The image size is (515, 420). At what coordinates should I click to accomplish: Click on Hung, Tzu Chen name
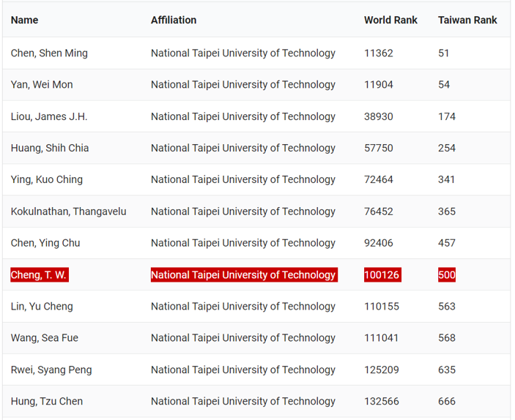click(x=47, y=401)
